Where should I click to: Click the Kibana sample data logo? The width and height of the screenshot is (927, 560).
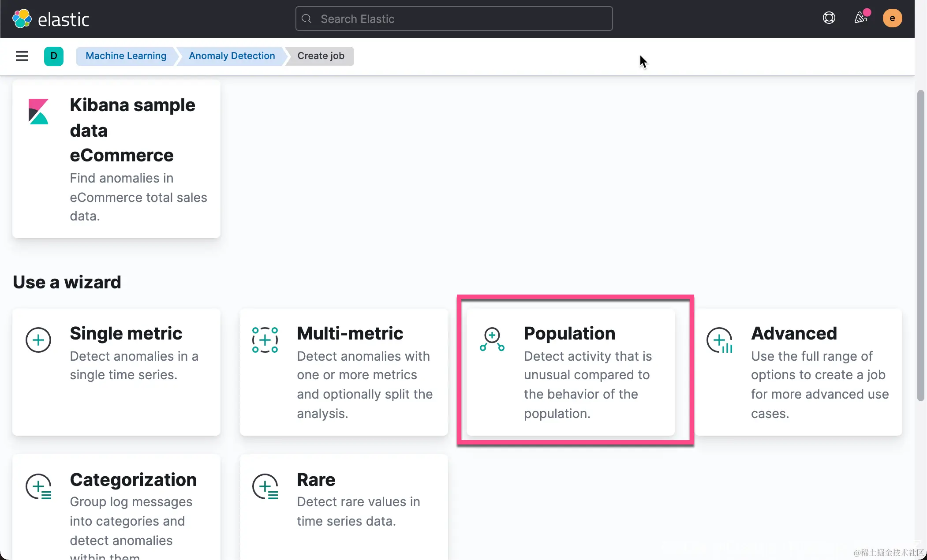pos(38,112)
